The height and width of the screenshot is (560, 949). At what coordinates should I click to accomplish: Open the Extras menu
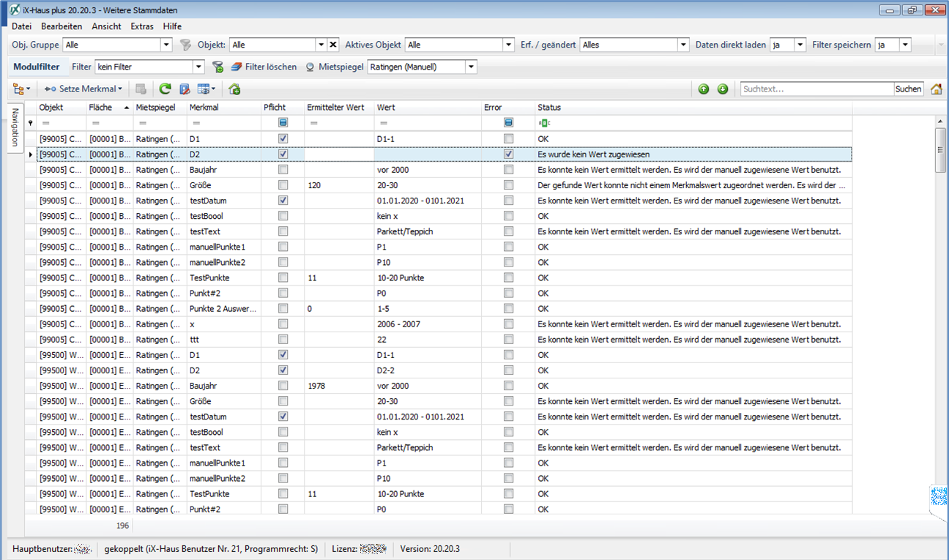coord(142,26)
